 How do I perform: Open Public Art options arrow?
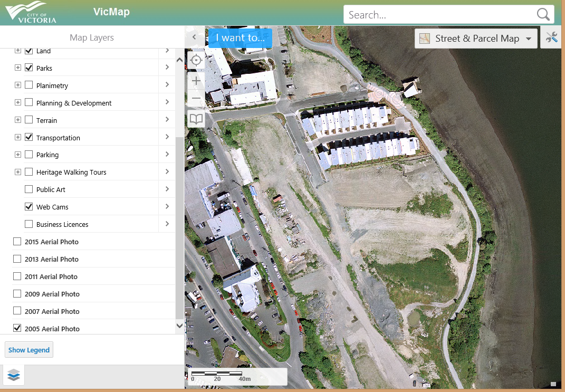point(167,189)
